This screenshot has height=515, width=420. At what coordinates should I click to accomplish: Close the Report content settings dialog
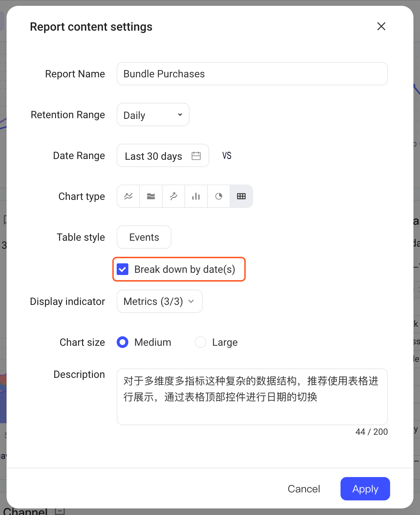click(x=381, y=26)
